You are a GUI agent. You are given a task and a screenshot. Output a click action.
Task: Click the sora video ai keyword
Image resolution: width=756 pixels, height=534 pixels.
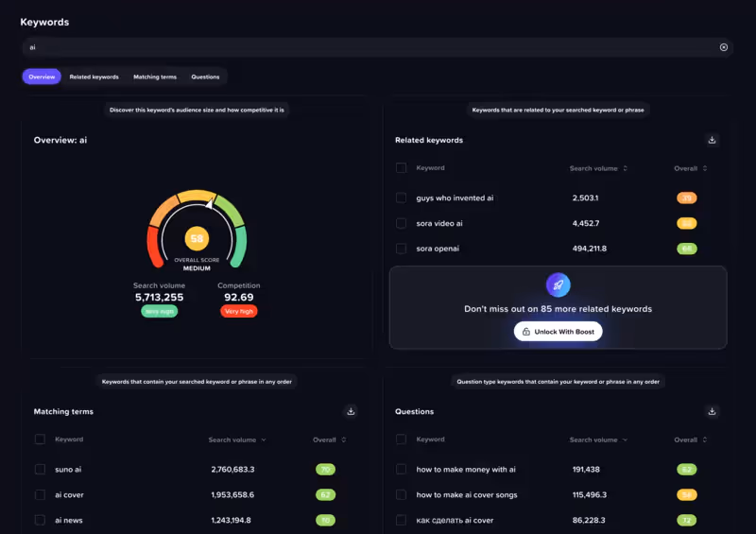coord(439,223)
